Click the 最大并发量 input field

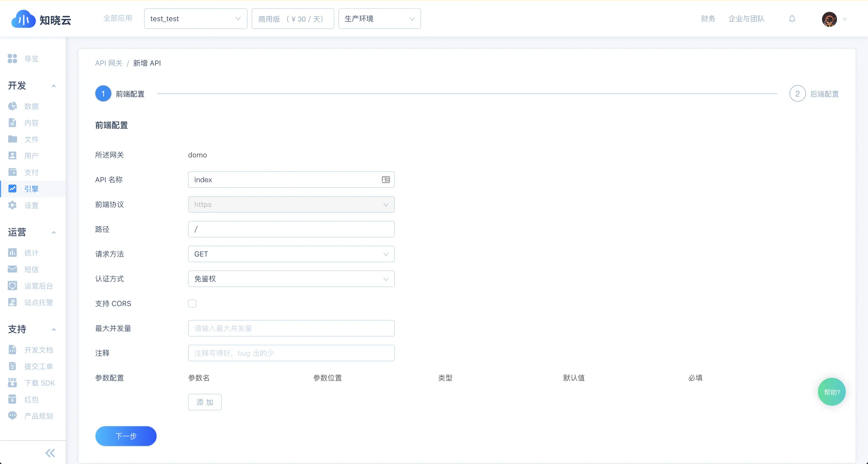click(x=291, y=328)
